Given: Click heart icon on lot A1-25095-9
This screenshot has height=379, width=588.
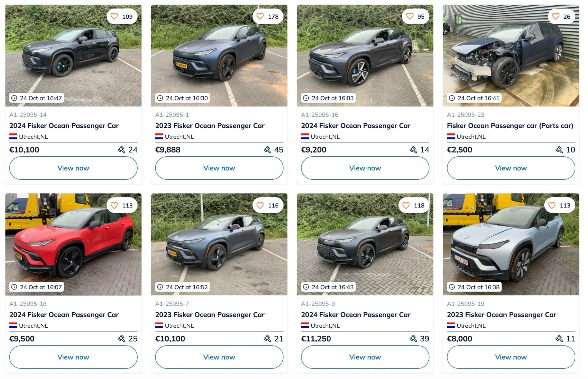Looking at the screenshot, I should pyautogui.click(x=406, y=205).
